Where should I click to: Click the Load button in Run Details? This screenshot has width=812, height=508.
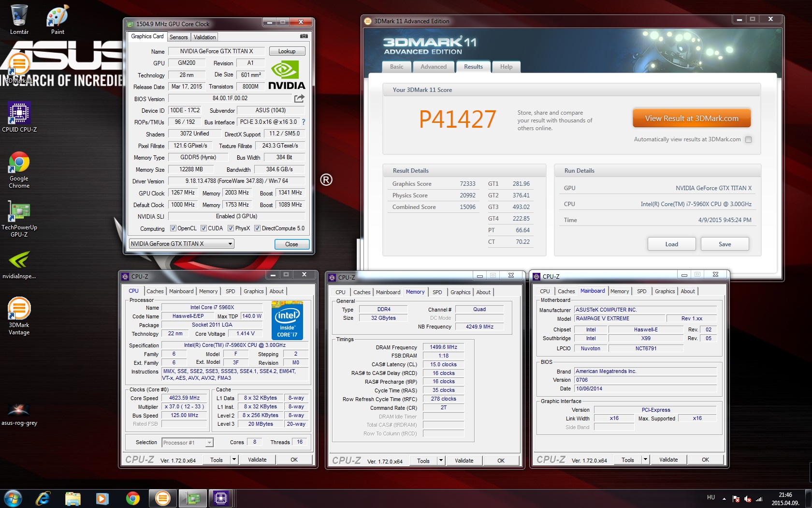pos(671,244)
